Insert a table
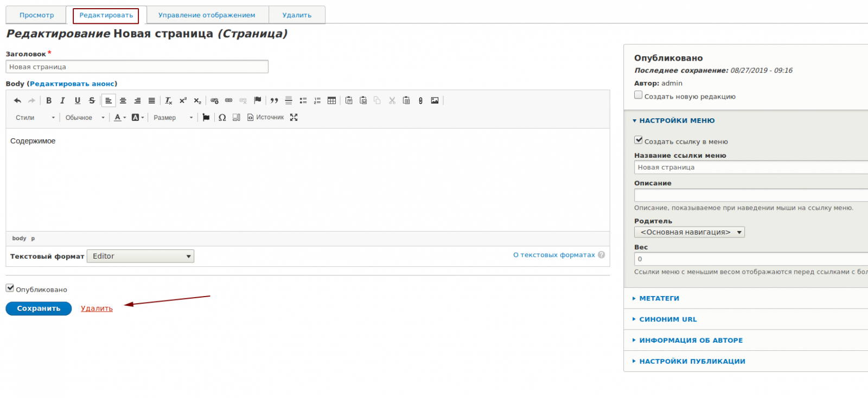The image size is (868, 398). [331, 101]
